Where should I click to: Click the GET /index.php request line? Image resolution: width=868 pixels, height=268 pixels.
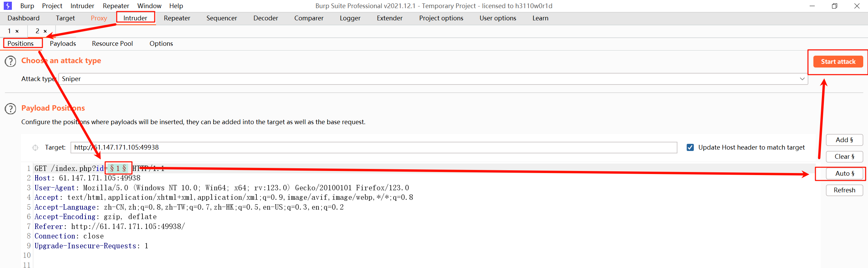(99, 169)
